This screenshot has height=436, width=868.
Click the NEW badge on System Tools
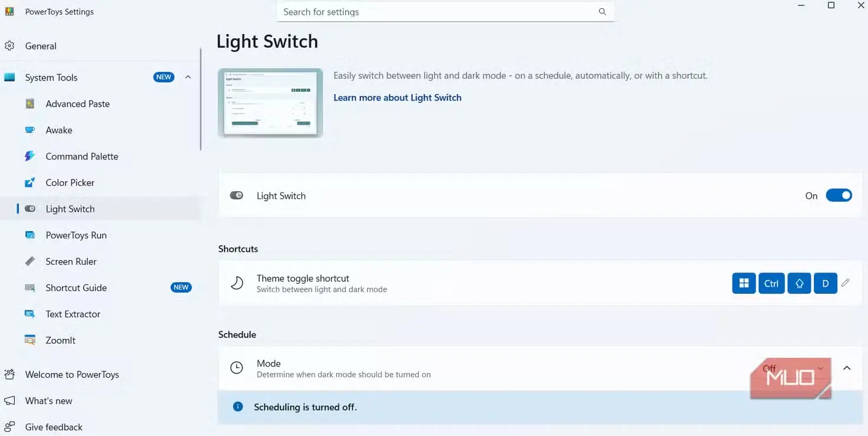[164, 77]
